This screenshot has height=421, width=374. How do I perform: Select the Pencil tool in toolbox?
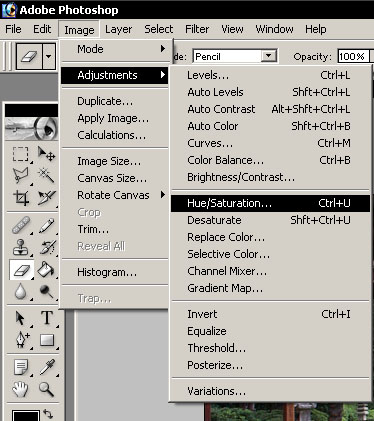coord(46,225)
